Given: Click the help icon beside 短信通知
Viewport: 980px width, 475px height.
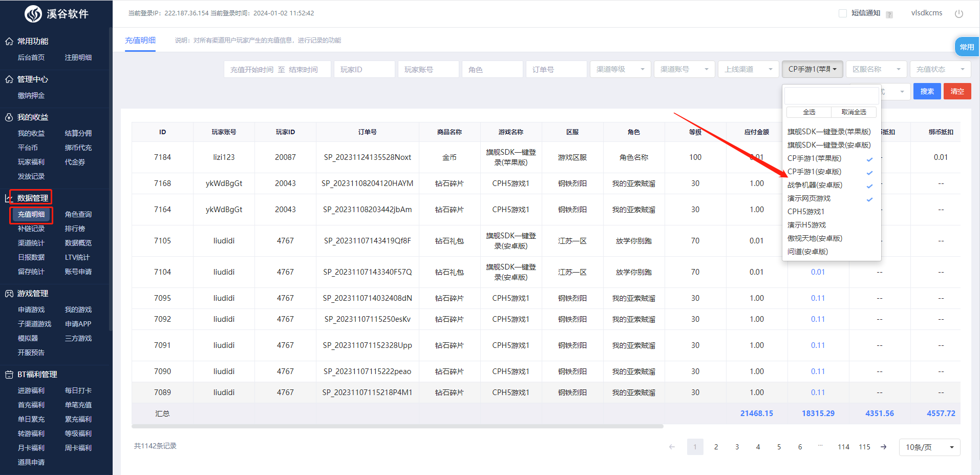Looking at the screenshot, I should coord(889,14).
